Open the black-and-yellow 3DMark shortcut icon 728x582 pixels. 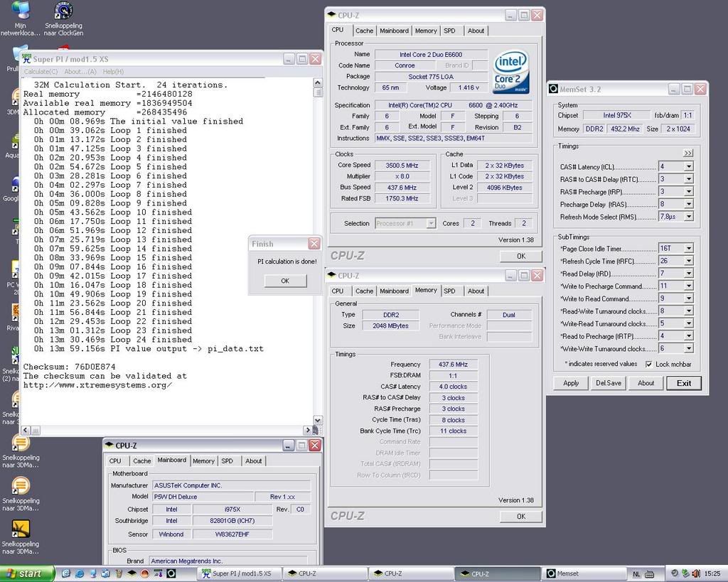point(21,528)
